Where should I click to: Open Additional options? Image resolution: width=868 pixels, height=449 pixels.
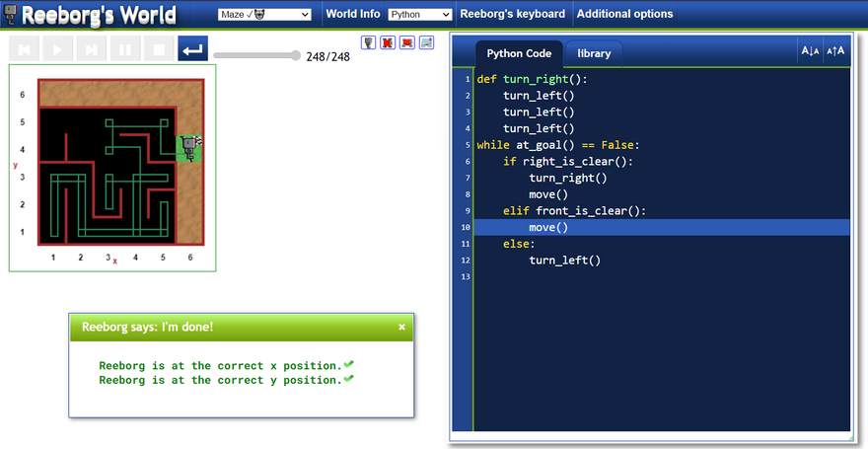[x=624, y=14]
